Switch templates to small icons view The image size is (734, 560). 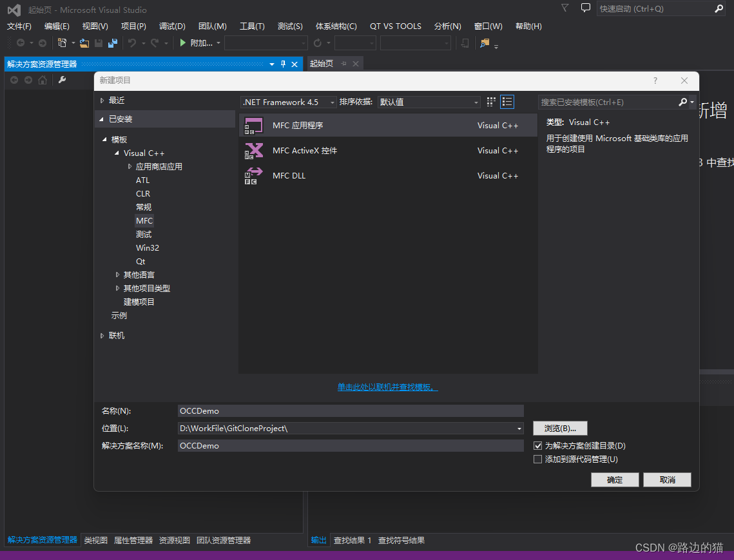coord(490,102)
